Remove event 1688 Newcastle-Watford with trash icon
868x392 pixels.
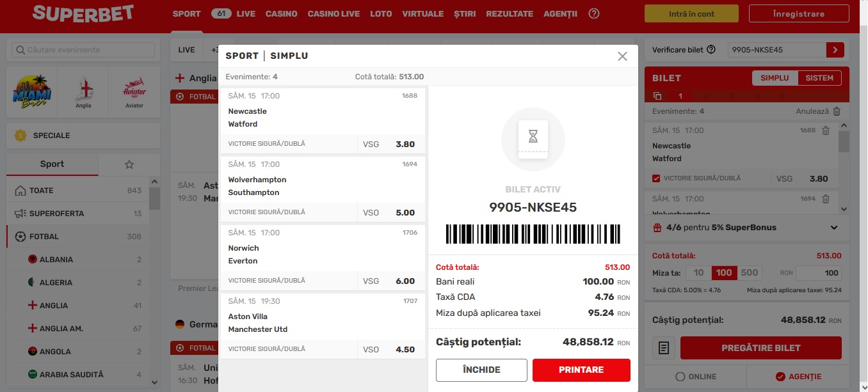click(x=826, y=130)
